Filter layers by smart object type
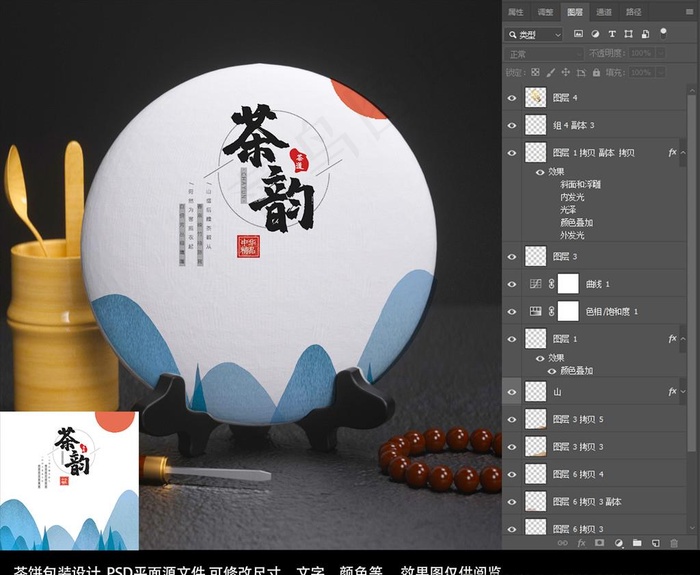The image size is (700, 575). 646,34
